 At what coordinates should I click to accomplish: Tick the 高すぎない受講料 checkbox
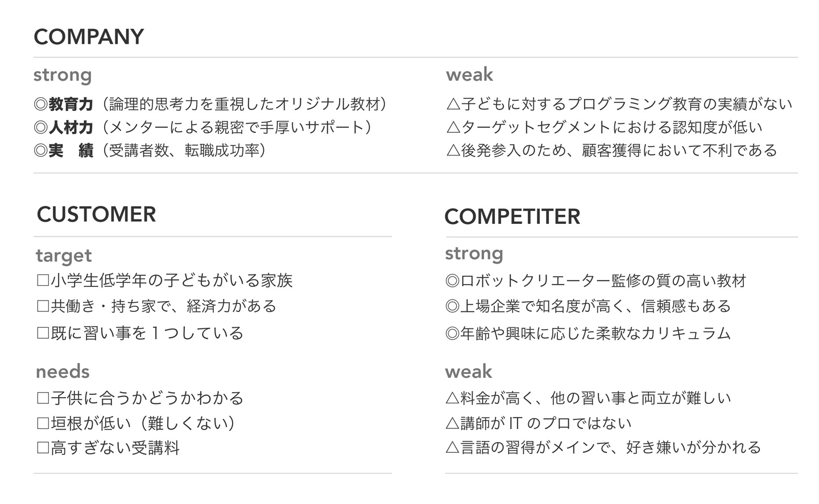[x=43, y=448]
